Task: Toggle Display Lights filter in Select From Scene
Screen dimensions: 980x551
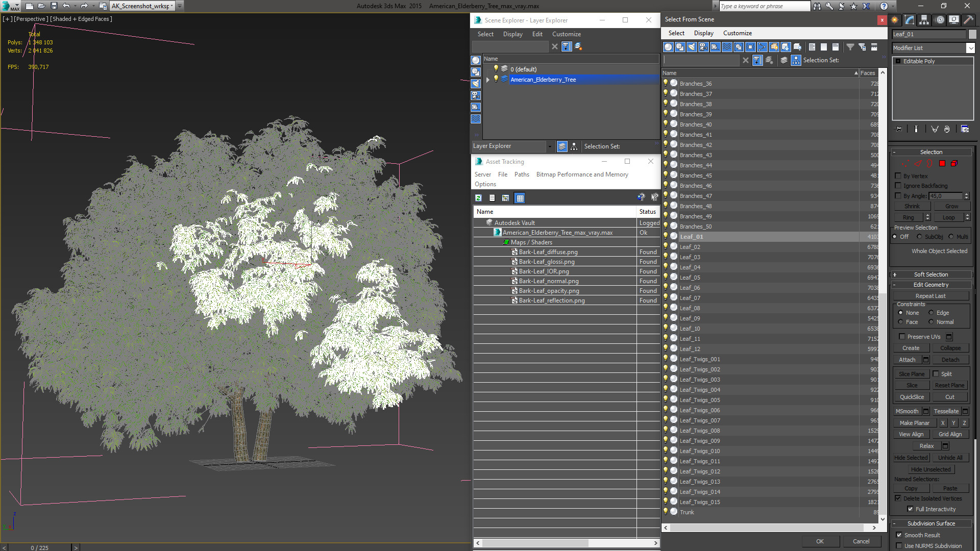Action: pos(692,47)
